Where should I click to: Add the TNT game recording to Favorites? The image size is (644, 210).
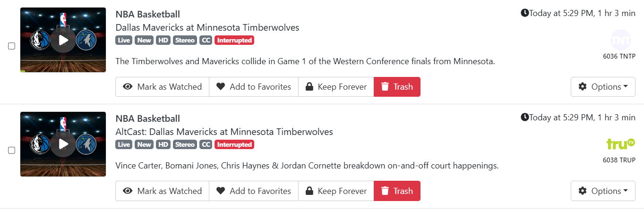tap(254, 87)
